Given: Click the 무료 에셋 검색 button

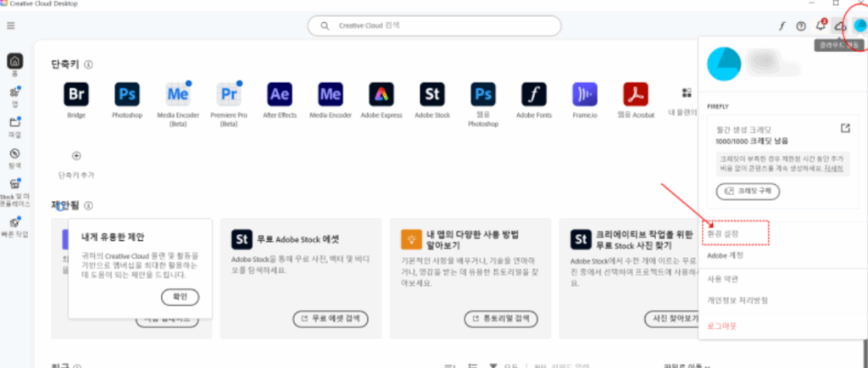Looking at the screenshot, I should pos(331,319).
